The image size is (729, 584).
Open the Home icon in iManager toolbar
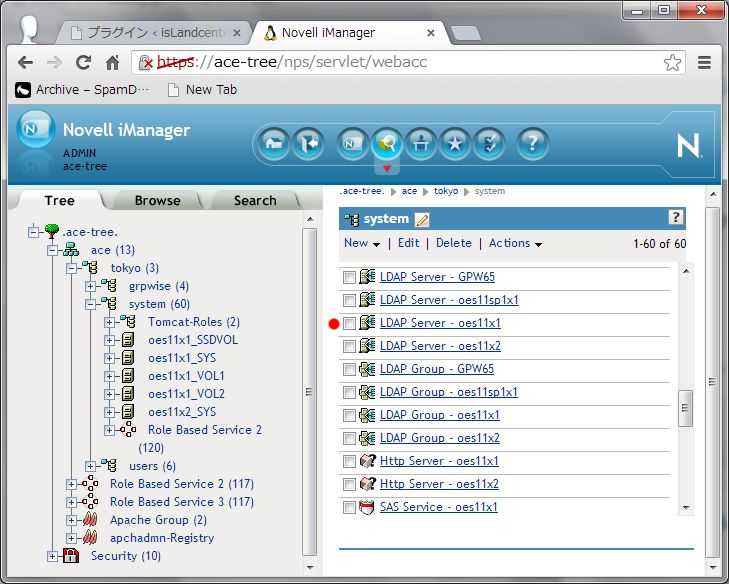click(273, 144)
